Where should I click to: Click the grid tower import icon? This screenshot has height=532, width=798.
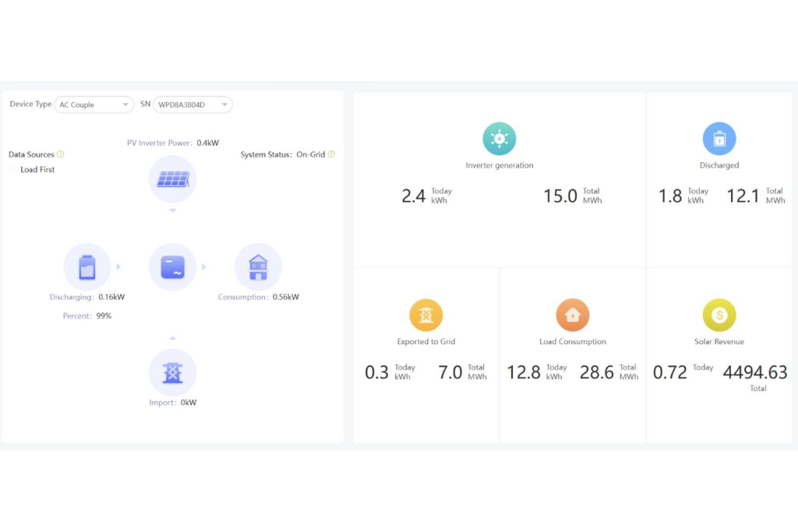tap(172, 372)
